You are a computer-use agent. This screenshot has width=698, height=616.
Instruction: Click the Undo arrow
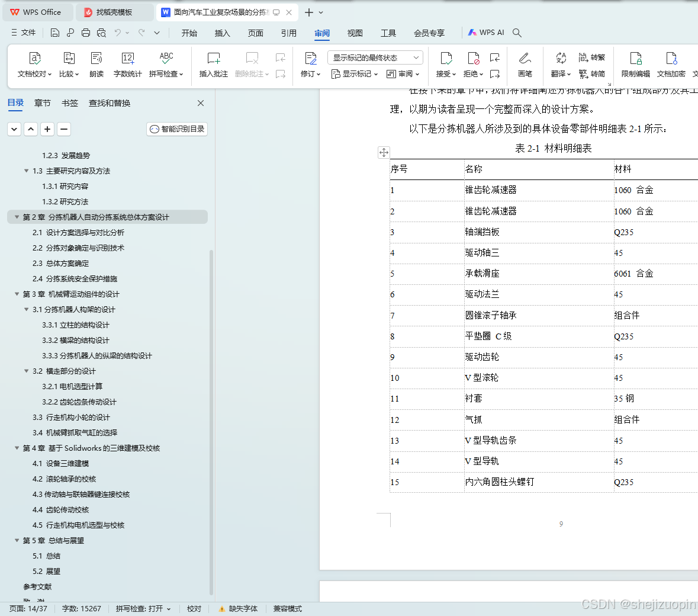pyautogui.click(x=118, y=33)
